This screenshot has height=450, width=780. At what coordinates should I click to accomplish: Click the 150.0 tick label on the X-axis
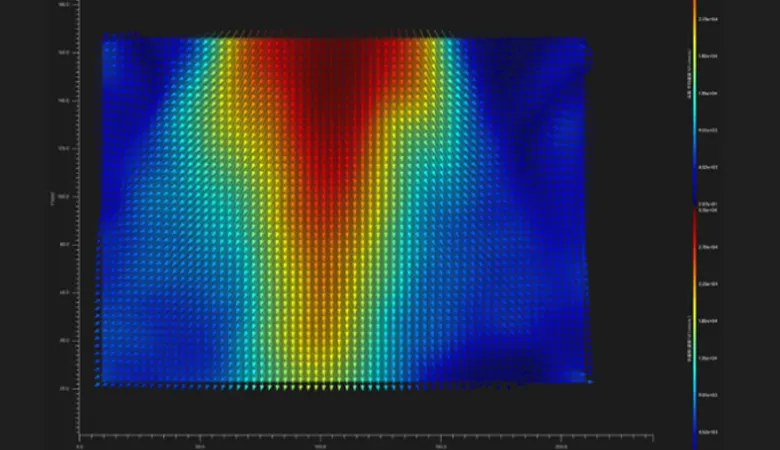441,447
